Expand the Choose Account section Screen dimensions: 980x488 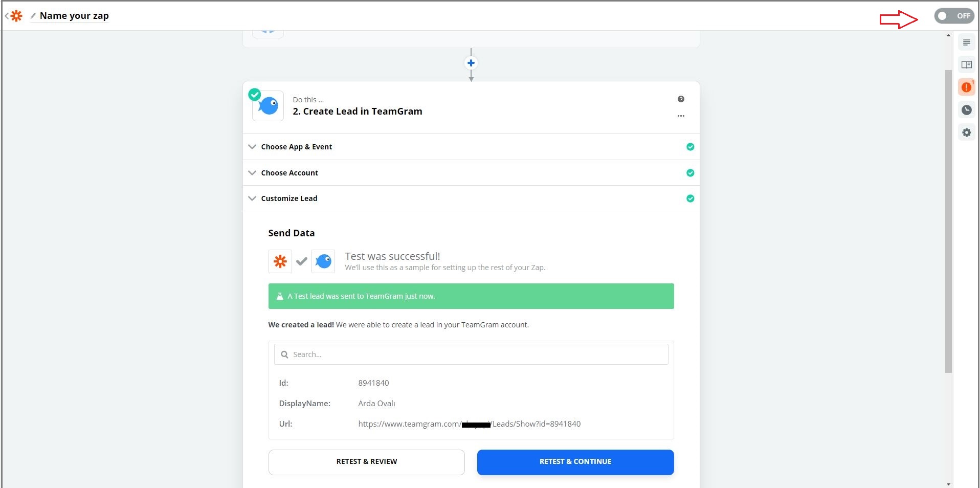tap(471, 173)
